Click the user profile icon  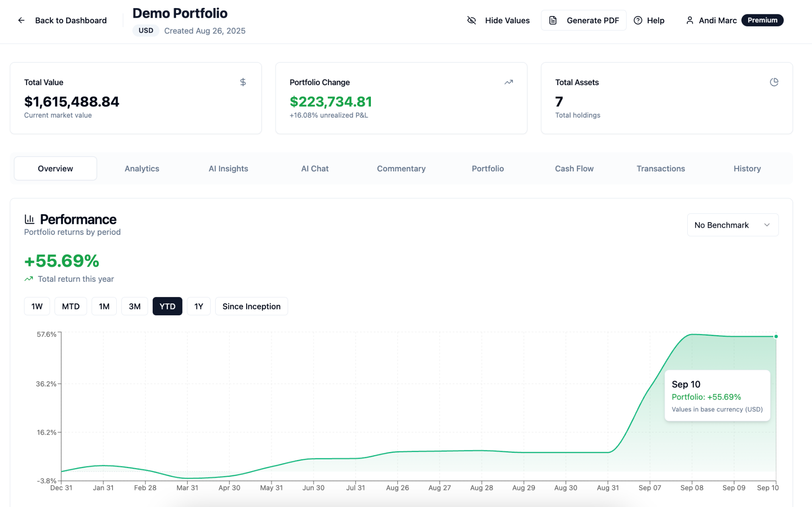pyautogui.click(x=689, y=20)
